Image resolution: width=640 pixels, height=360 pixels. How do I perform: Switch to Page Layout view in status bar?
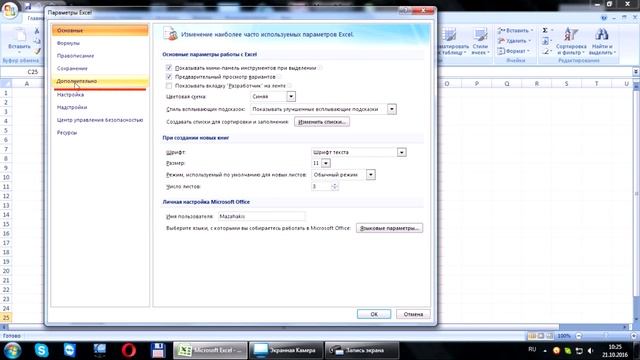click(x=541, y=336)
